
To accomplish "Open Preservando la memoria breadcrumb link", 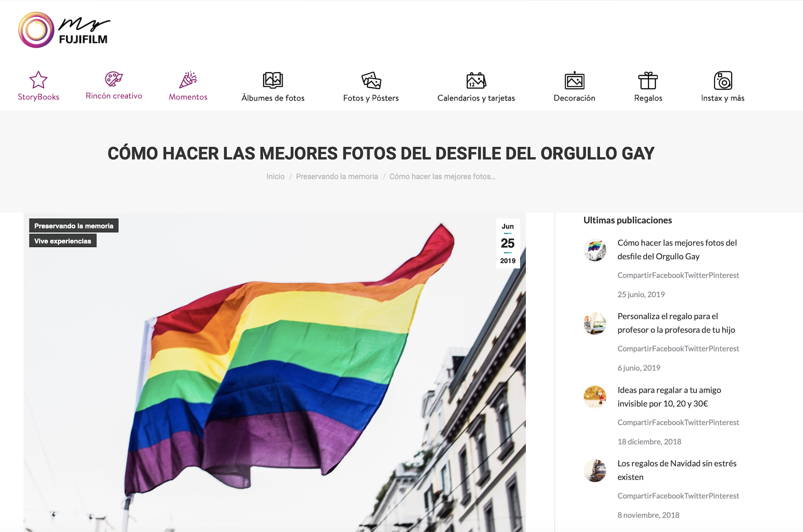I will coord(337,177).
